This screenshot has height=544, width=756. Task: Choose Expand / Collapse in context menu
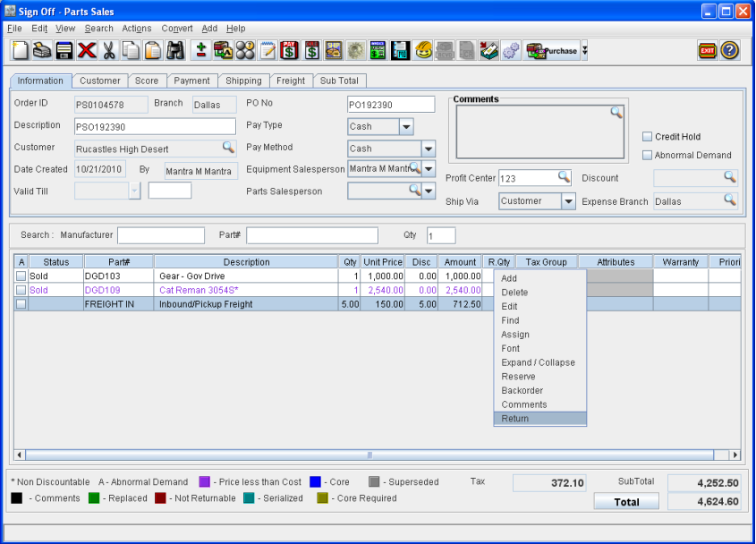tap(540, 362)
